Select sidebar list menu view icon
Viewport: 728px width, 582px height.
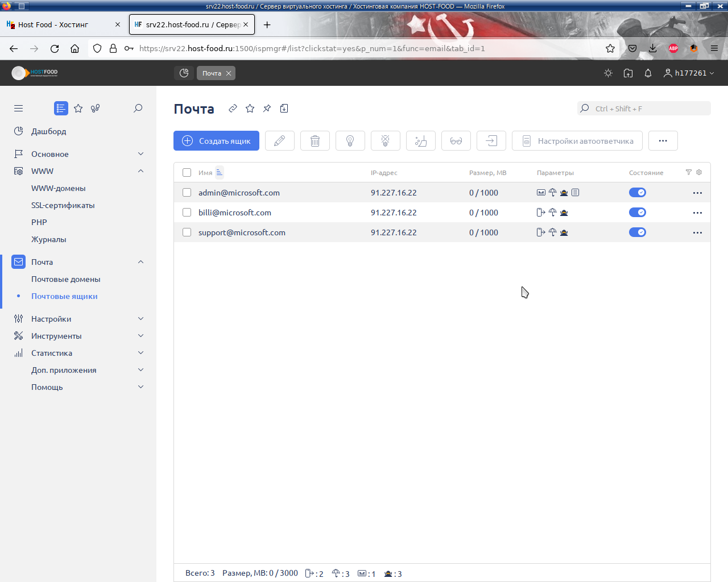(61, 108)
